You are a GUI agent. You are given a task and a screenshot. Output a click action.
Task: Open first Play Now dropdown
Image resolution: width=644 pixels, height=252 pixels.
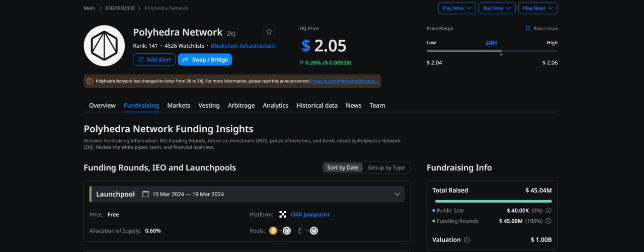pyautogui.click(x=457, y=8)
